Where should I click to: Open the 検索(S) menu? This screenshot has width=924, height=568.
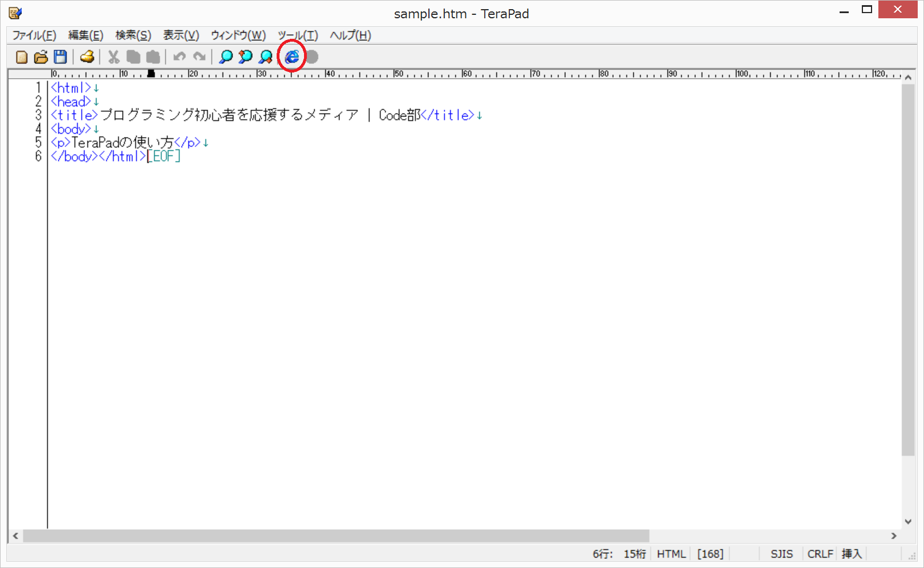[x=133, y=35]
